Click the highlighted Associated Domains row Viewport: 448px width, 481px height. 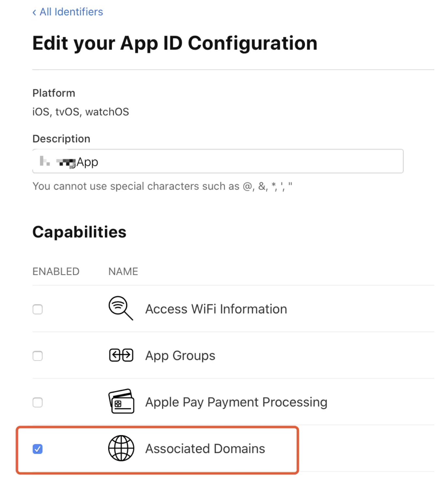click(x=157, y=449)
